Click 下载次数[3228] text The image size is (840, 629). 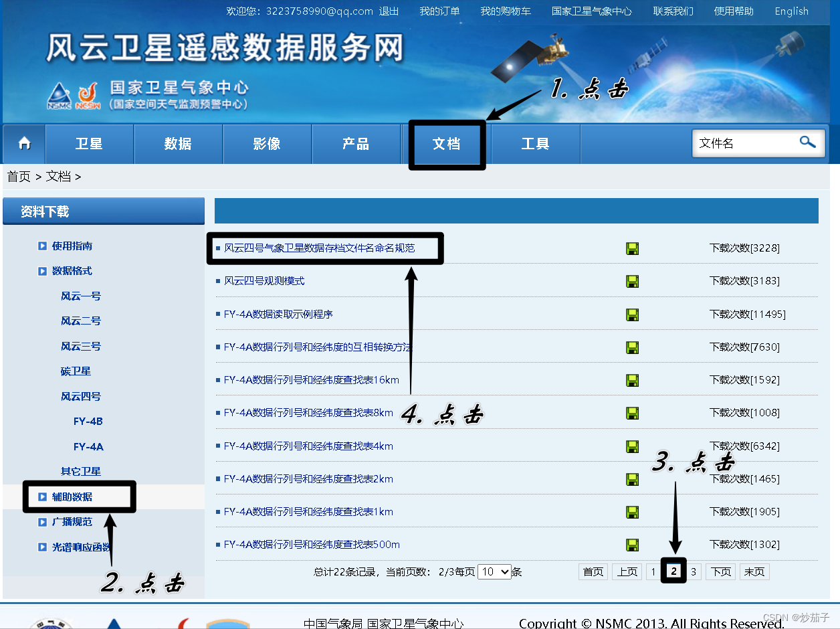(x=744, y=248)
